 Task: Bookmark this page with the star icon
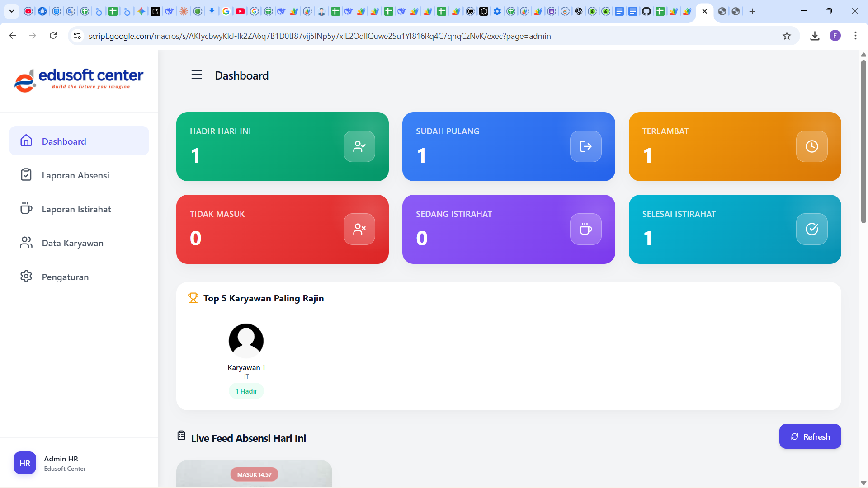point(787,36)
